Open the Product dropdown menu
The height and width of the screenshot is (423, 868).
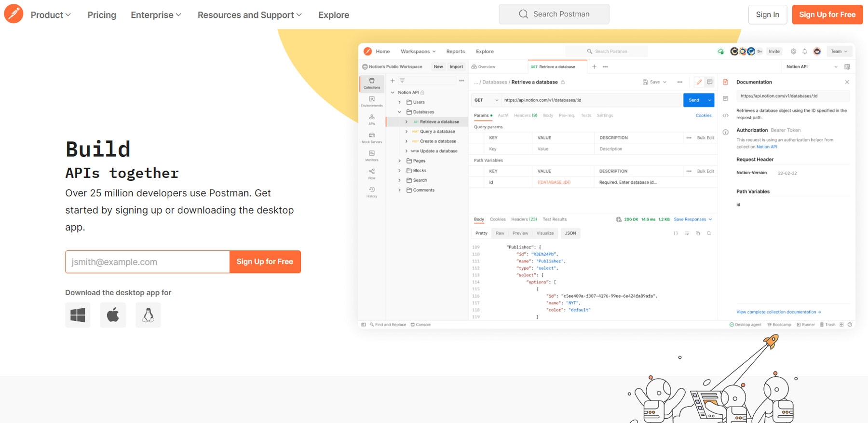(x=51, y=15)
